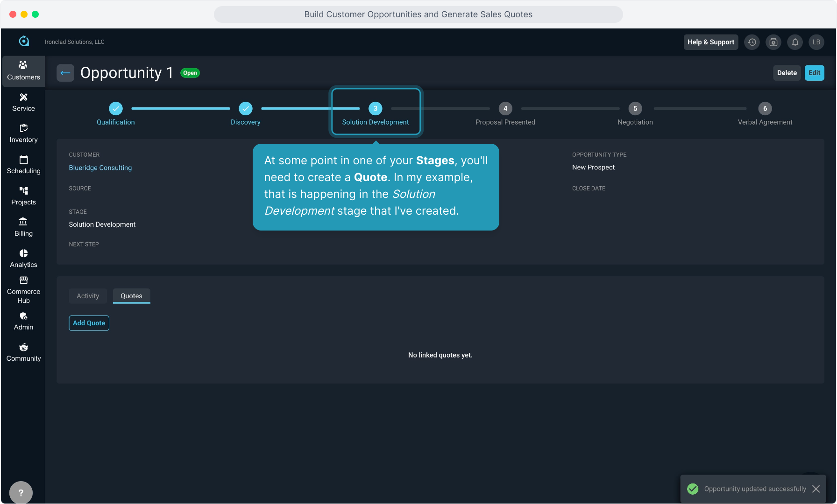Open the Projects module

tap(23, 196)
